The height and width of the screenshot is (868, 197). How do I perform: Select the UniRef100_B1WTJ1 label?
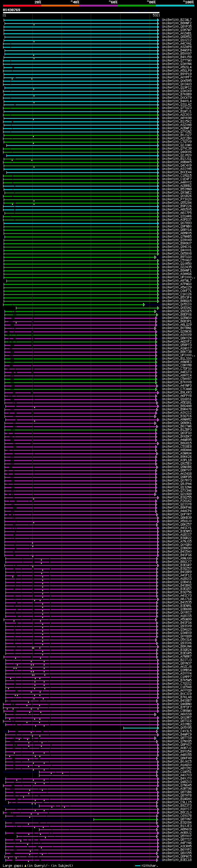[x=177, y=111]
